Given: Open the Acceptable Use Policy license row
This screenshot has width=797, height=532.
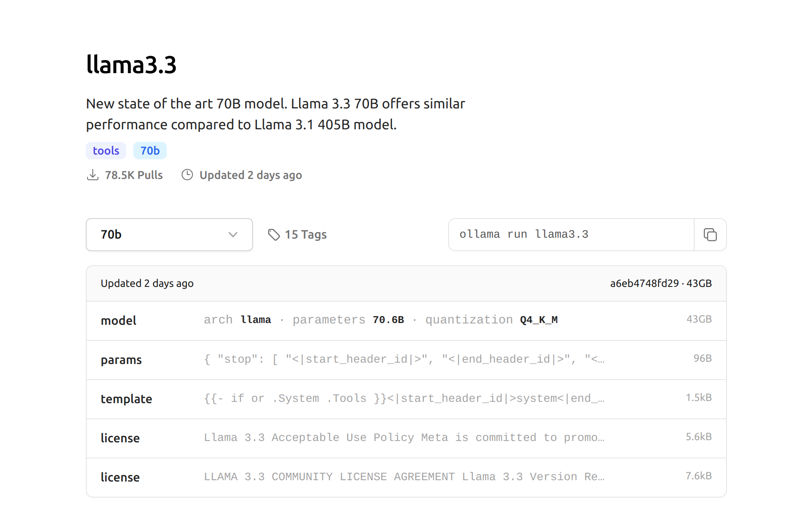Looking at the screenshot, I should tap(403, 438).
